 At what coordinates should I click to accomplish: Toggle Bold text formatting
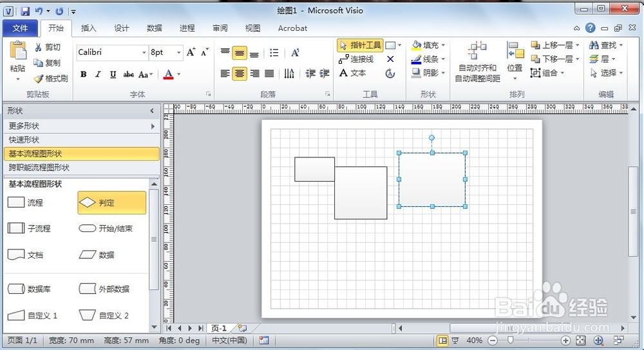[83, 74]
